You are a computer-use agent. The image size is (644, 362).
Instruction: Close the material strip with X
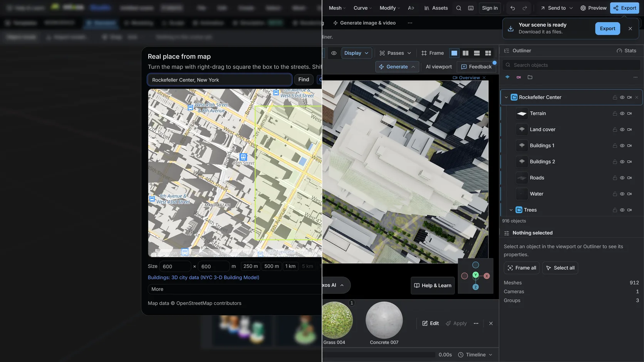[x=491, y=324]
